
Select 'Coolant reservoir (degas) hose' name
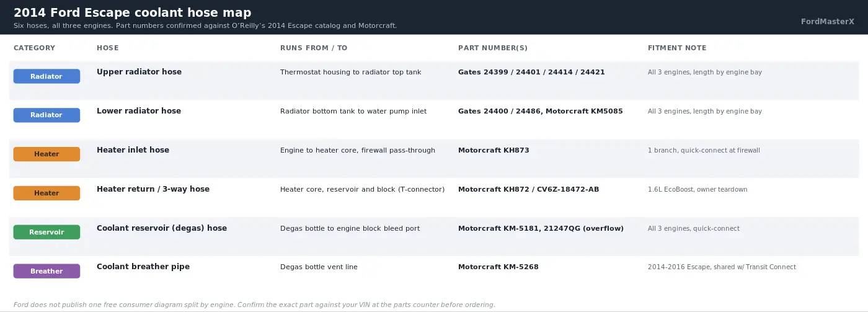pyautogui.click(x=162, y=228)
